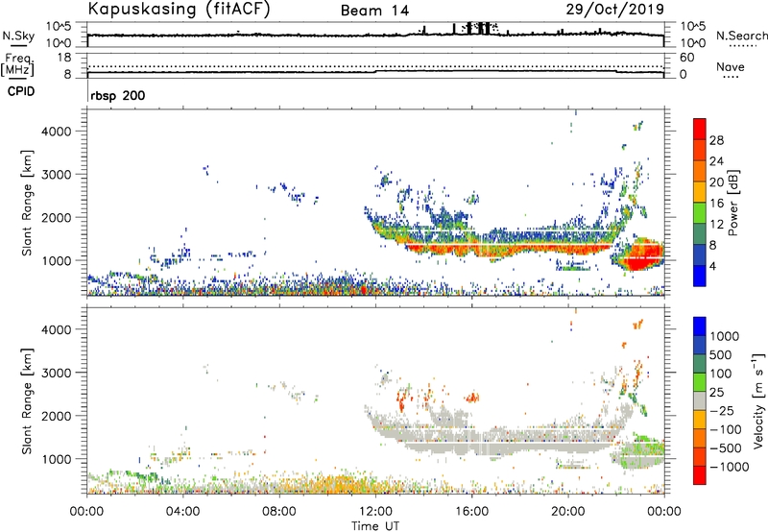Click the power panel 'Slant Range [km]' label
Screen dimensions: 768x532
click(x=27, y=203)
